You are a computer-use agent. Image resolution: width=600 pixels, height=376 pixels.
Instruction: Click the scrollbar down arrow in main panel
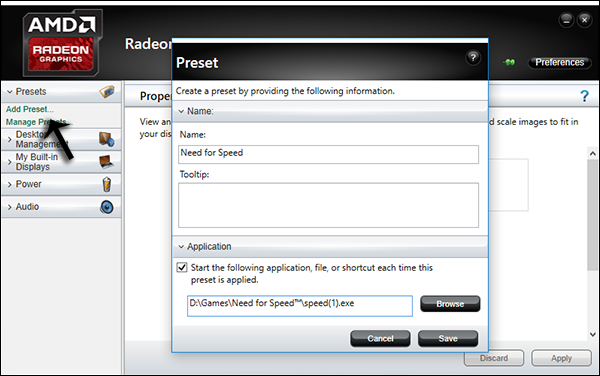tap(593, 334)
